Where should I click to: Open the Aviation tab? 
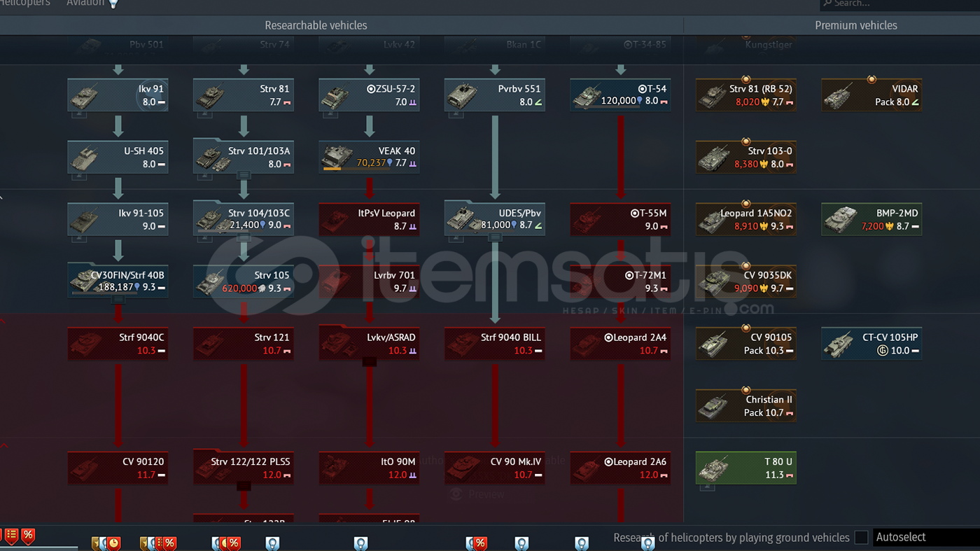click(85, 4)
